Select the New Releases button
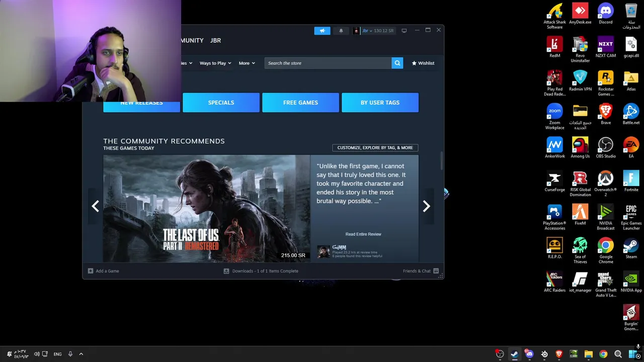The image size is (644, 362). (x=141, y=103)
